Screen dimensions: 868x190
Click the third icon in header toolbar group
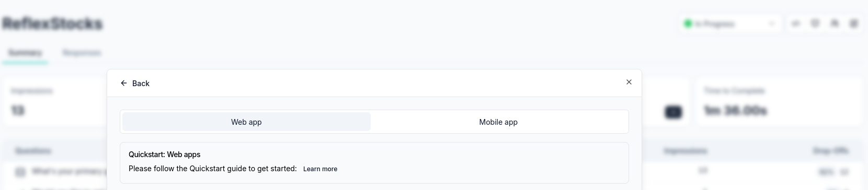tap(835, 23)
